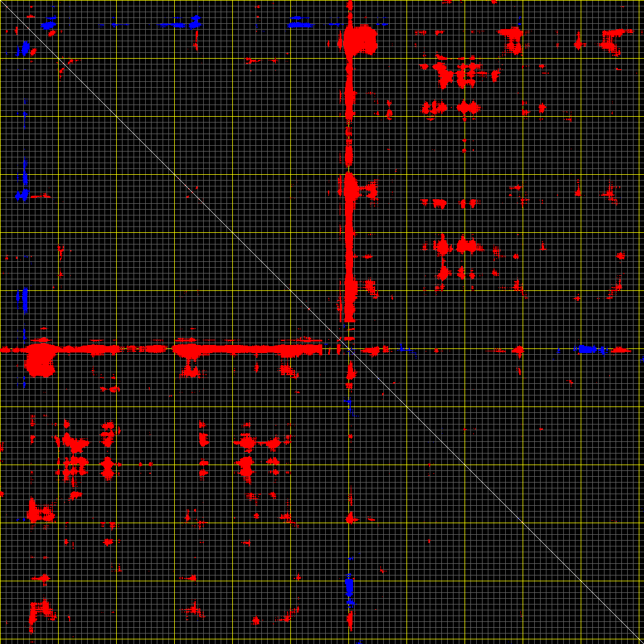Click the tilted blue oval nearest the top-left corner
644x644 pixels.
tap(25, 48)
